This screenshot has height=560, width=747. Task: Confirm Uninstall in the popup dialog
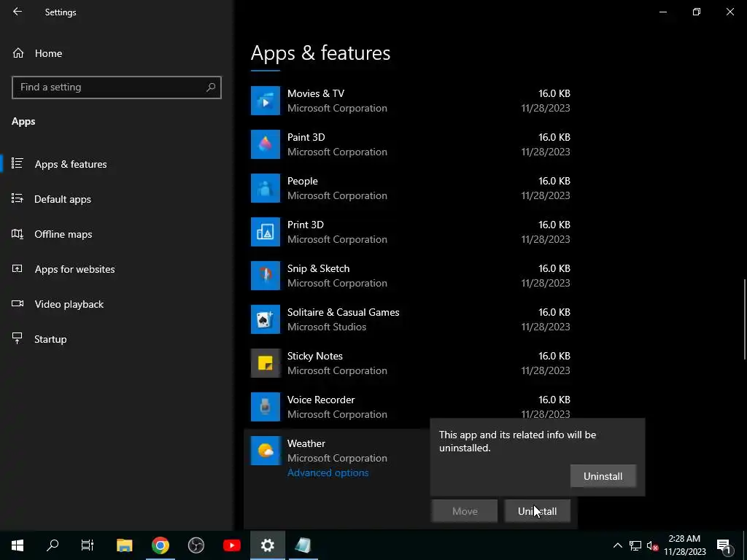click(603, 476)
